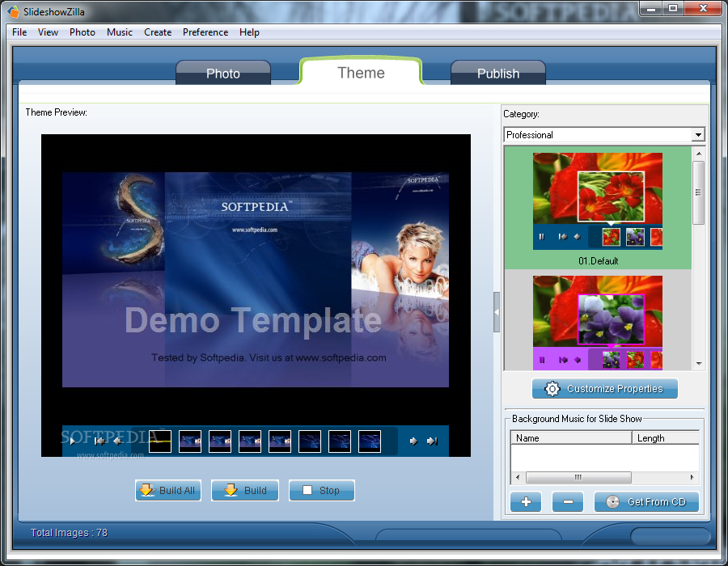Expand the Category dropdown
Screen dimensions: 728x566
pos(698,135)
